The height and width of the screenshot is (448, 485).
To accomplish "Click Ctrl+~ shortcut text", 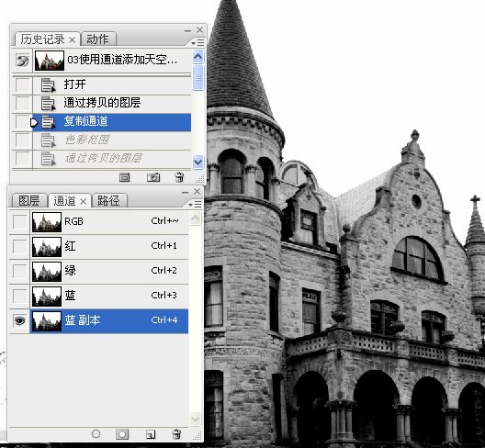I will click(x=164, y=220).
